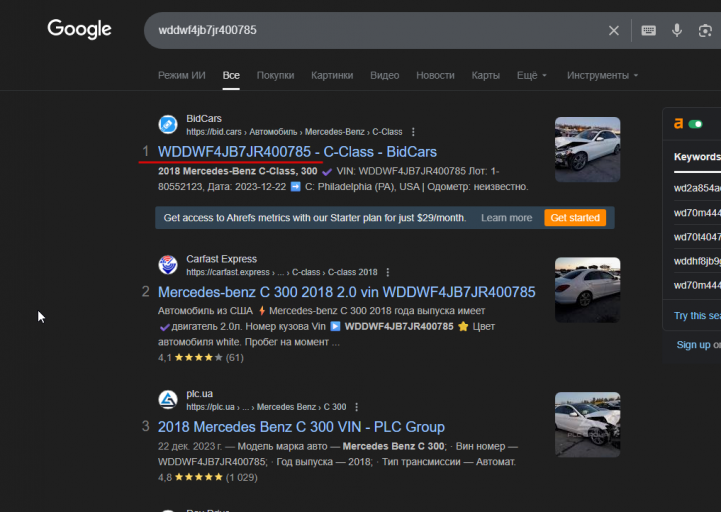Open search by image camera icon
This screenshot has height=512, width=721.
[704, 30]
